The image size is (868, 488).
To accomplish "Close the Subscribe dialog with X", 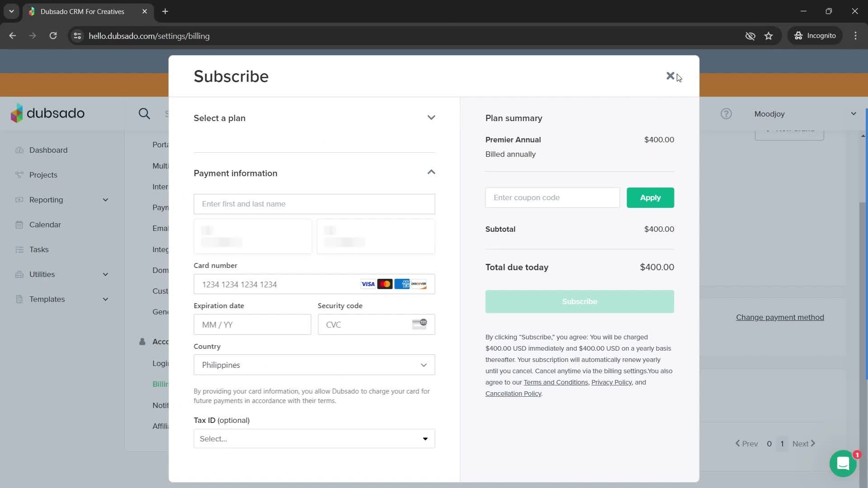I will click(670, 76).
